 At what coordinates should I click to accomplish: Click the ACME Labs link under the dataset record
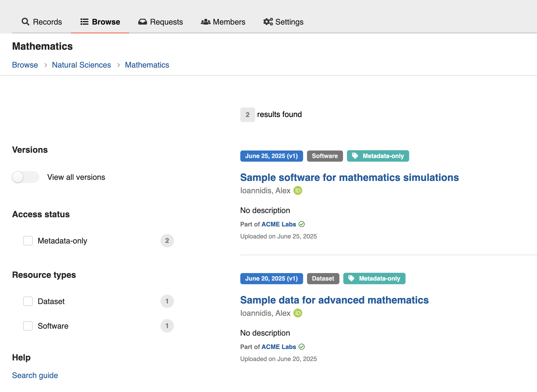pyautogui.click(x=278, y=346)
